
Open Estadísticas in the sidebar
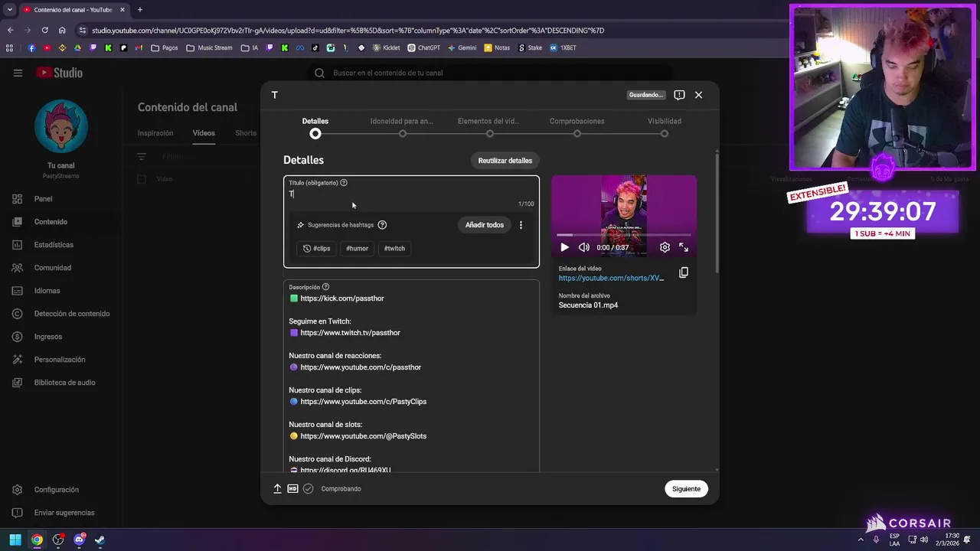[61, 245]
